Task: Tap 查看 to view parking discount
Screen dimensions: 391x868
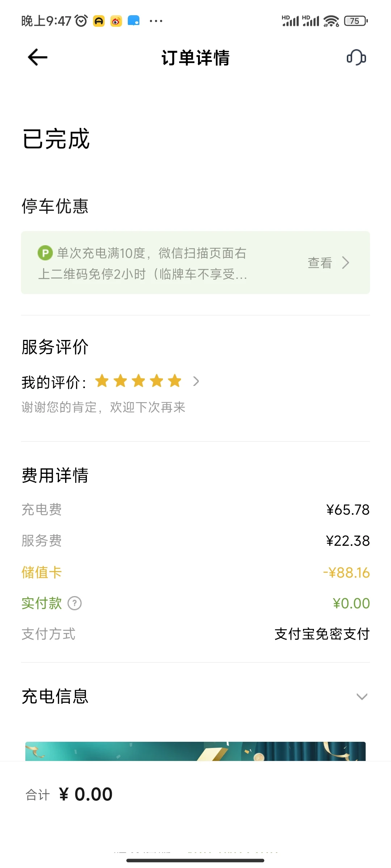Action: click(320, 263)
